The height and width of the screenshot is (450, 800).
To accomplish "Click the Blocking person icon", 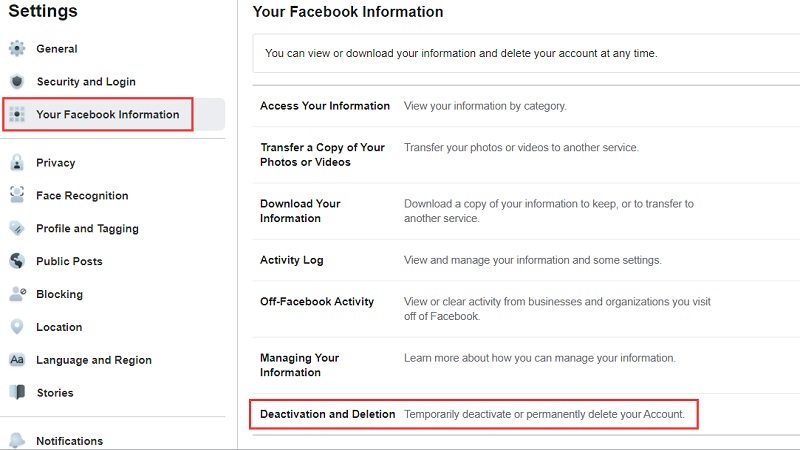I will (17, 295).
